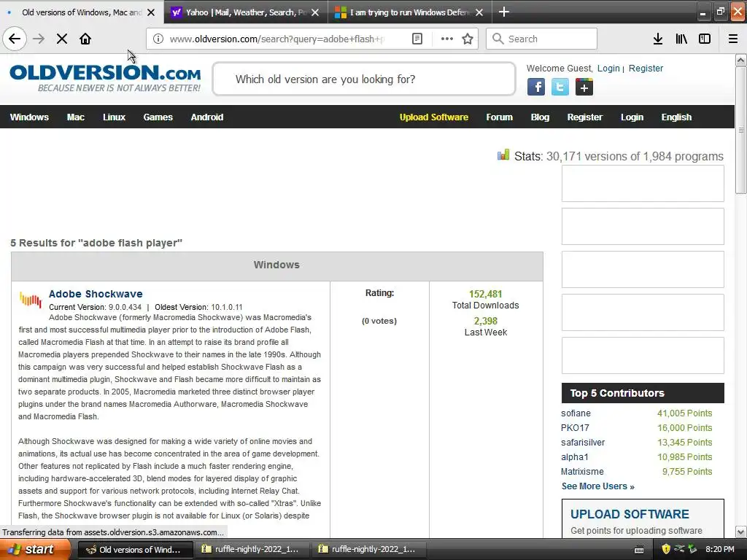747x560 pixels.
Task: Open a new browser tab
Action: point(503,12)
